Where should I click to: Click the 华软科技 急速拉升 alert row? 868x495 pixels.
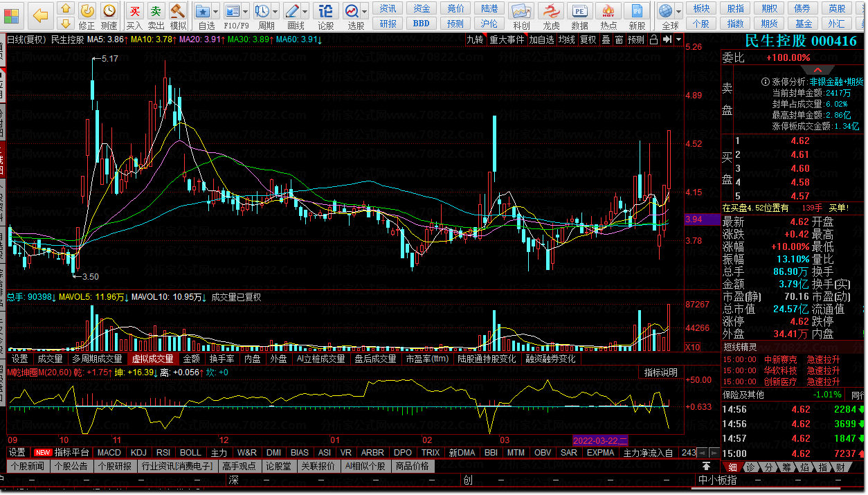coord(793,371)
